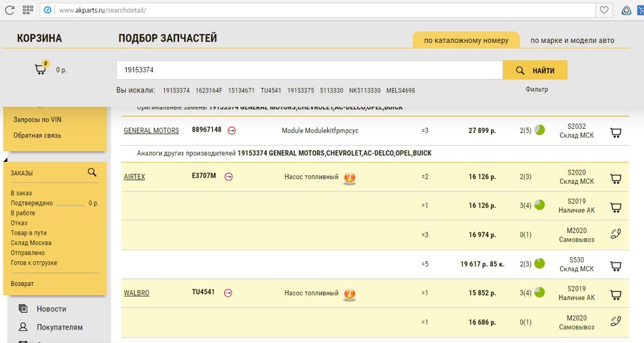The height and width of the screenshot is (343, 644).
Task: Add S2019 Наличие АК 16 126 р. to cart
Action: pyautogui.click(x=616, y=207)
